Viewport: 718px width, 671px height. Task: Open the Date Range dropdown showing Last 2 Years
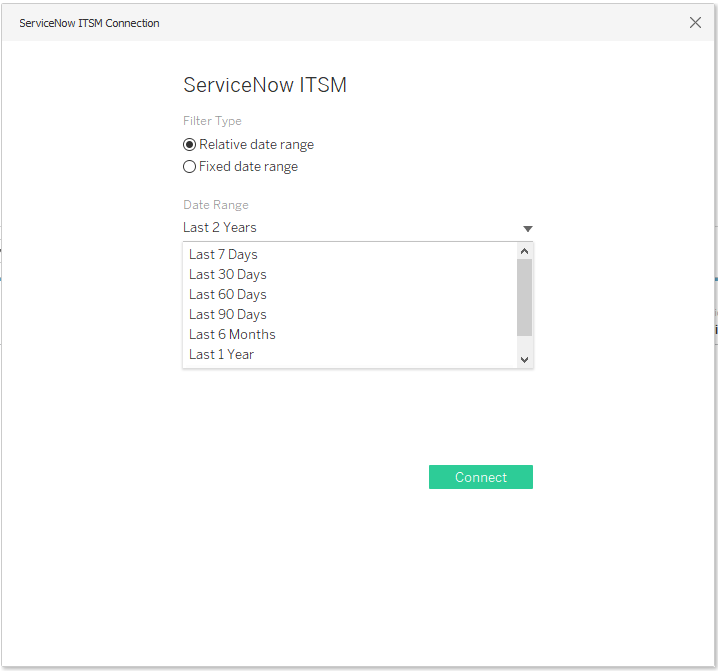[358, 228]
